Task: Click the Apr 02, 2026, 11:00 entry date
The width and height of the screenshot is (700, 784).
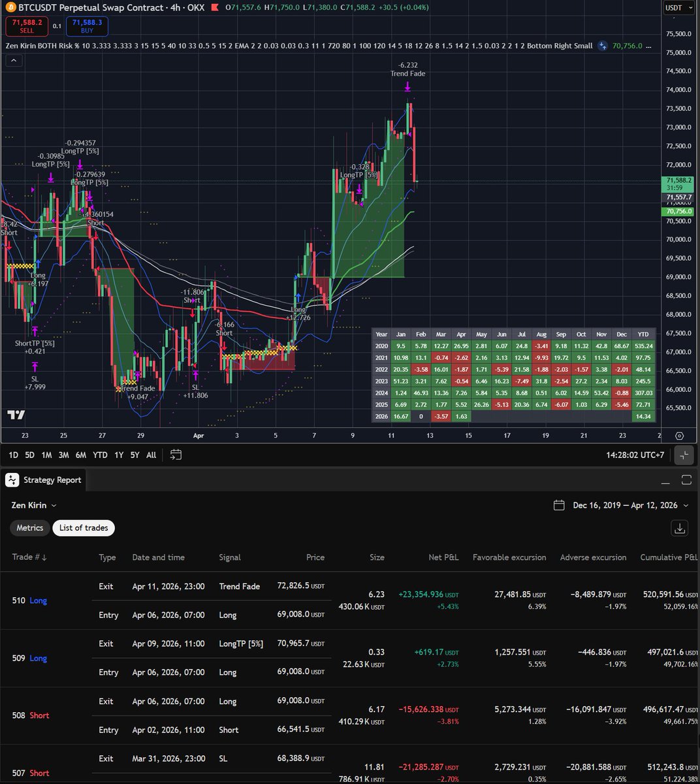Action: pos(168,730)
